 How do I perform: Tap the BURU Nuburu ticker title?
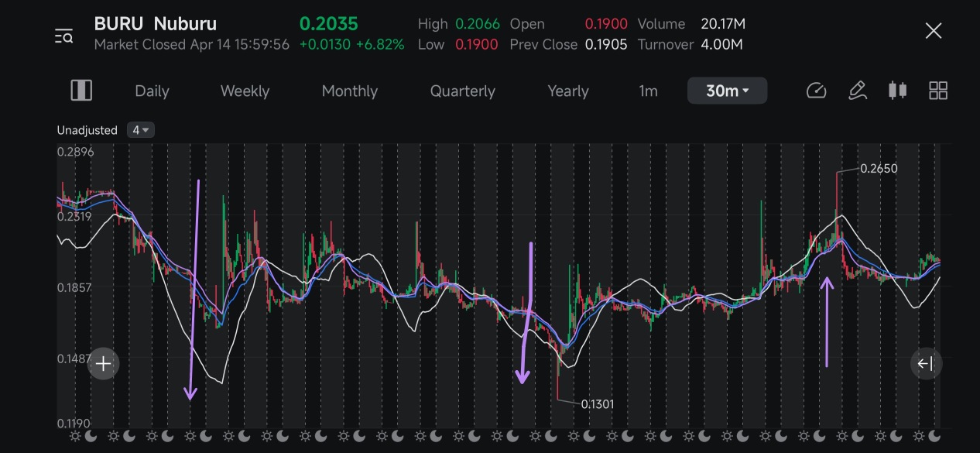(x=156, y=24)
